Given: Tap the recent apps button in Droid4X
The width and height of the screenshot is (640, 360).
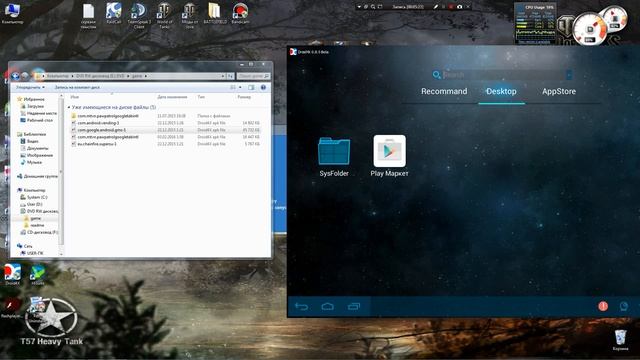Looking at the screenshot, I should [354, 307].
